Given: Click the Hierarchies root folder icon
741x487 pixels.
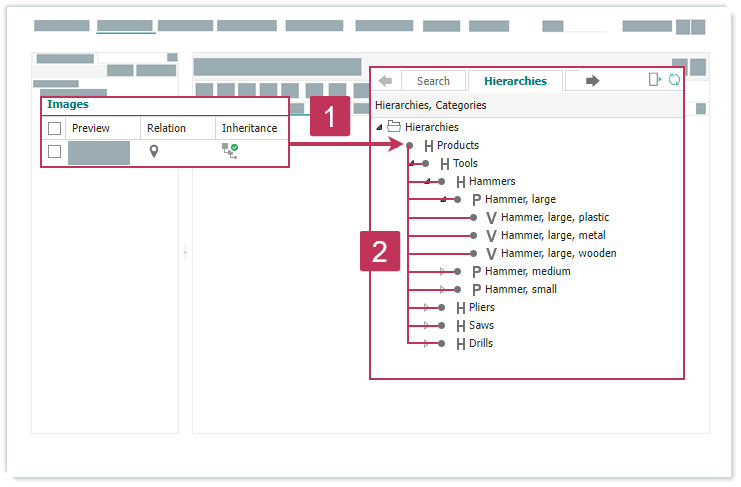Looking at the screenshot, I should coord(394,127).
